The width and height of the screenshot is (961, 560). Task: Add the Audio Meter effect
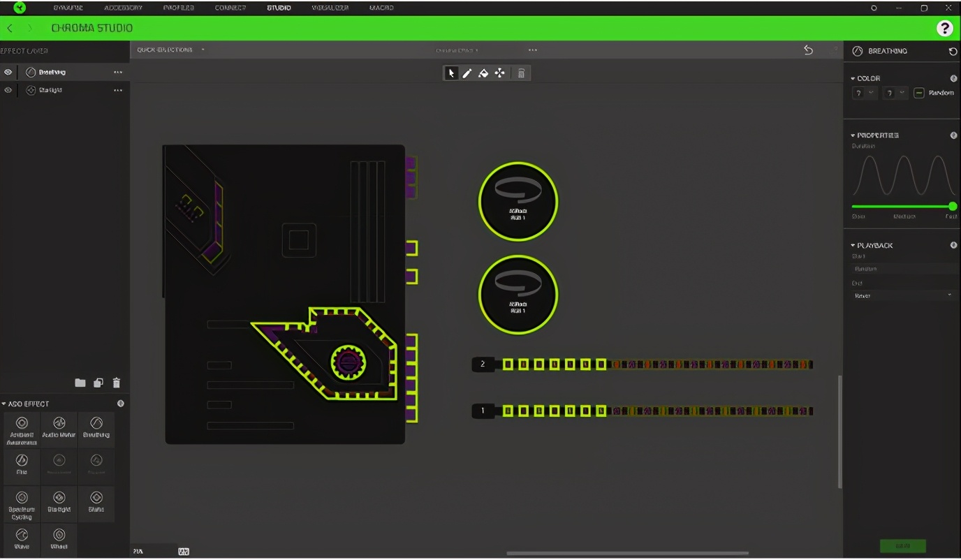click(x=59, y=429)
